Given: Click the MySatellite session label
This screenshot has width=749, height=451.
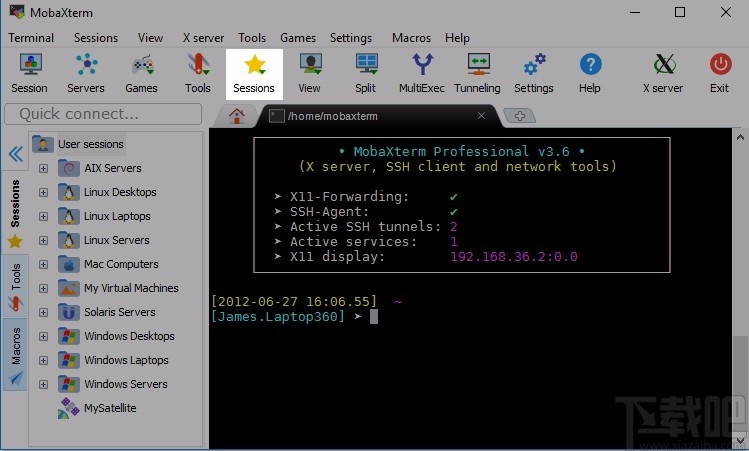Looking at the screenshot, I should point(110,408).
